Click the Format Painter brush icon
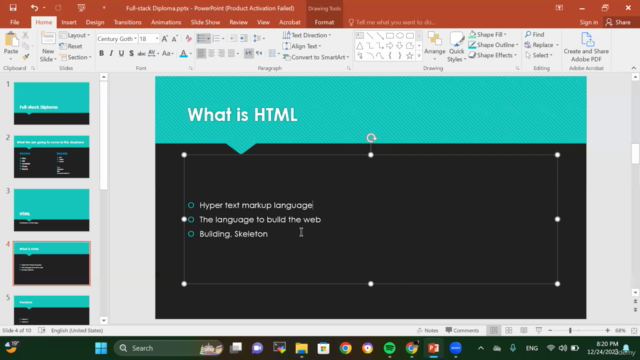Screen dimensions: 640x360 (x=26, y=57)
